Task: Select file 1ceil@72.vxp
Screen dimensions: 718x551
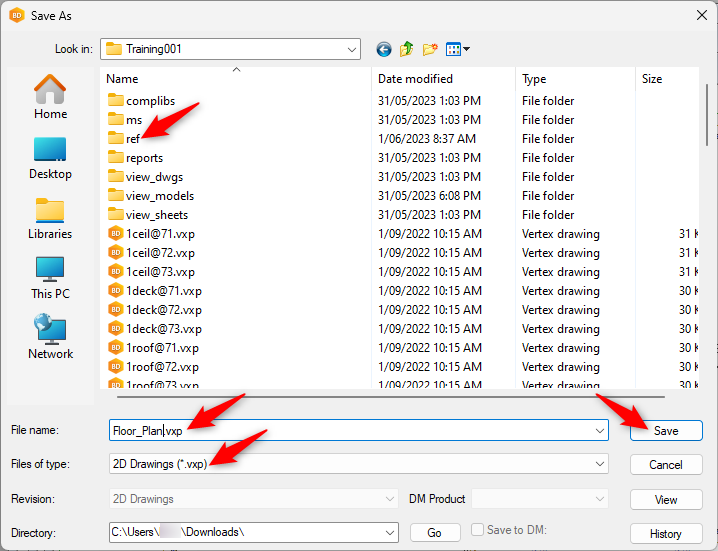Action: tap(151, 253)
